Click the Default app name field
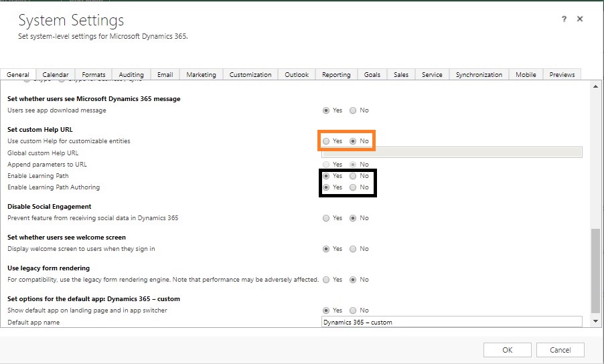Image resolution: width=604 pixels, height=364 pixels. (452, 322)
